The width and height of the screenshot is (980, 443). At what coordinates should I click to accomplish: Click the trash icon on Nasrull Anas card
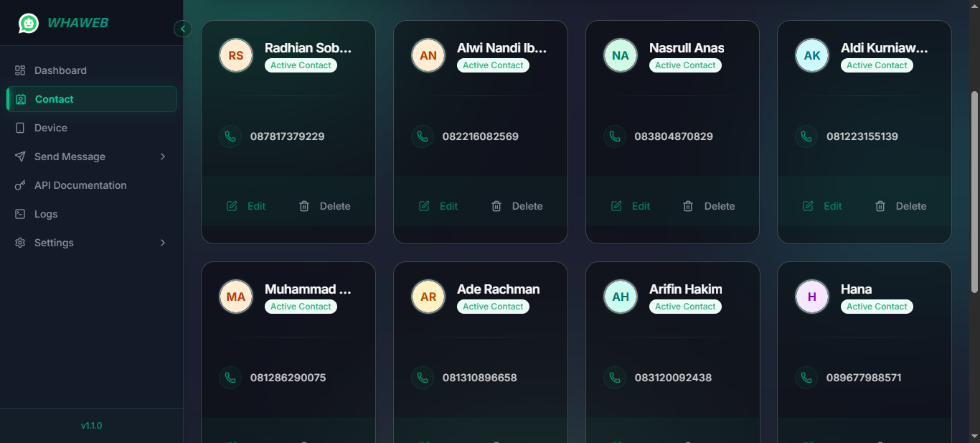[688, 206]
